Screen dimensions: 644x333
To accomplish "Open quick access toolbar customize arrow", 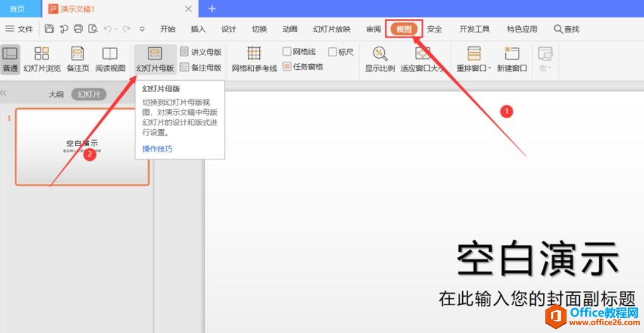I will tap(142, 29).
